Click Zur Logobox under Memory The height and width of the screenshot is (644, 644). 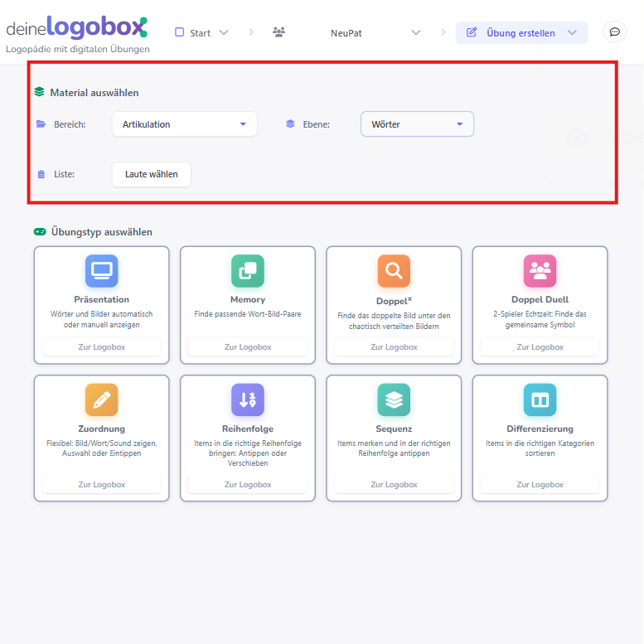pyautogui.click(x=248, y=346)
